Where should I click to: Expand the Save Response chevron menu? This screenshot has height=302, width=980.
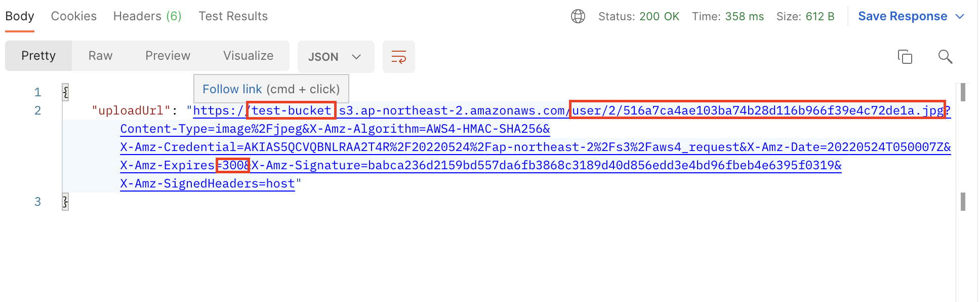point(960,16)
